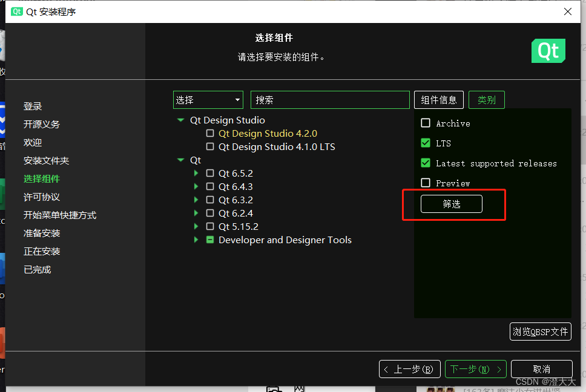Click the 浏览QBSP文件 button

pyautogui.click(x=541, y=332)
